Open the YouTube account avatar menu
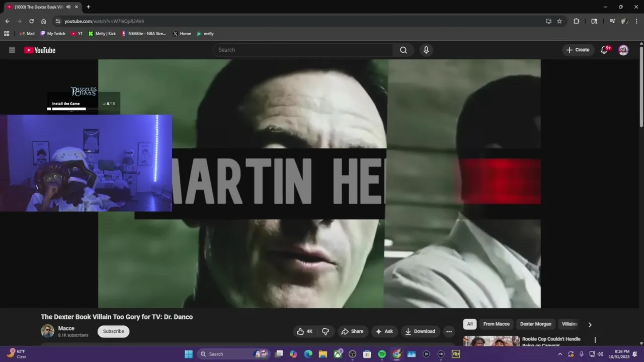 coord(623,50)
